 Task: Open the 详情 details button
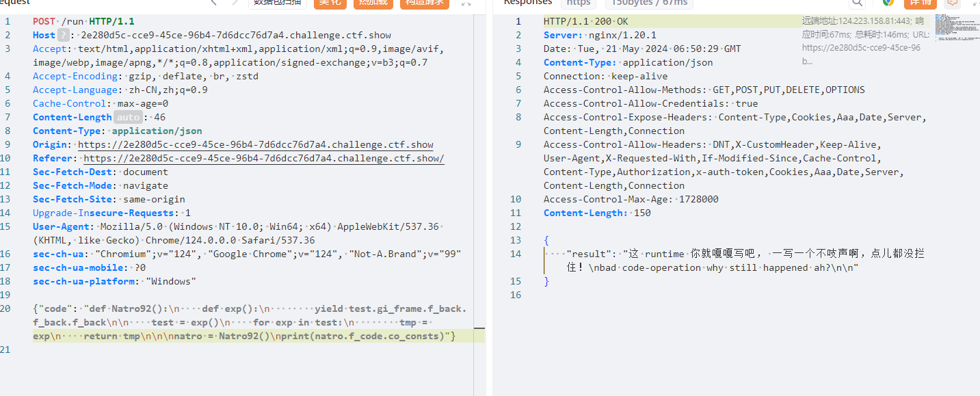click(920, 3)
